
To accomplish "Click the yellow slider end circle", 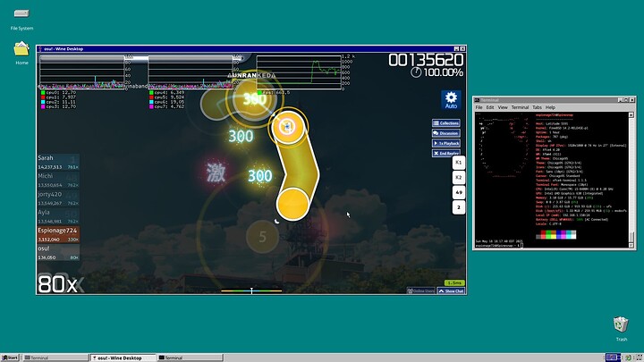I will point(292,204).
